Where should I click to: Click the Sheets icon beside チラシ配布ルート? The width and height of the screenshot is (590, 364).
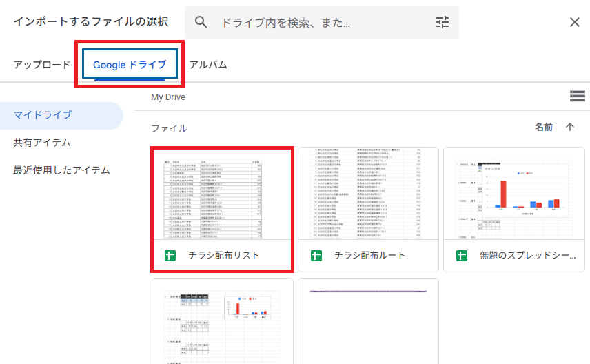tap(316, 256)
